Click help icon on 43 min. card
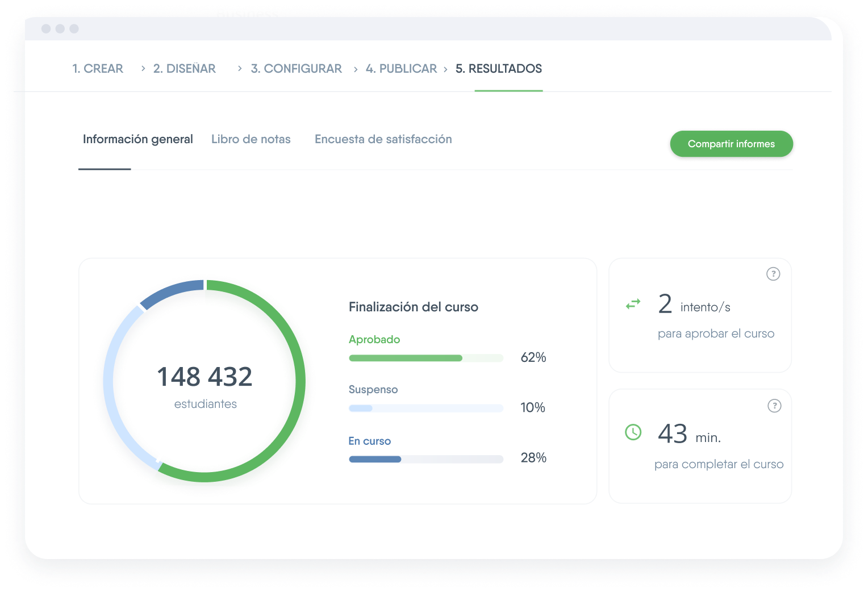Viewport: 868px width, 592px height. [774, 406]
